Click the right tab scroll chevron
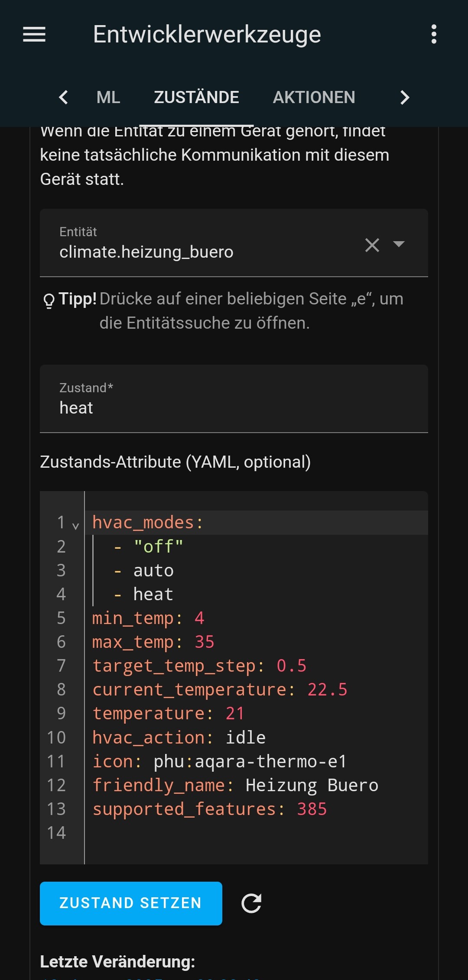The width and height of the screenshot is (468, 980). pos(405,97)
